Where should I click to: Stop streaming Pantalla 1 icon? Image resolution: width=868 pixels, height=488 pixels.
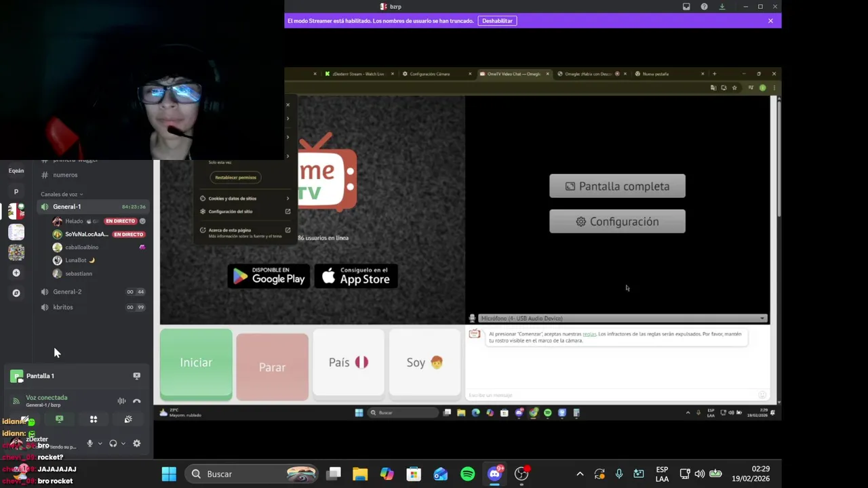[136, 375]
